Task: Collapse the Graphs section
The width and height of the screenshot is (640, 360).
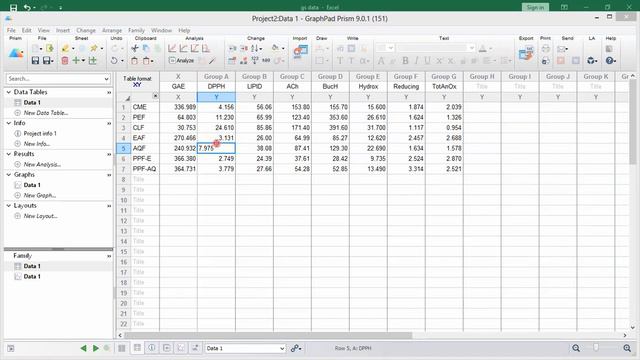Action: (9, 175)
